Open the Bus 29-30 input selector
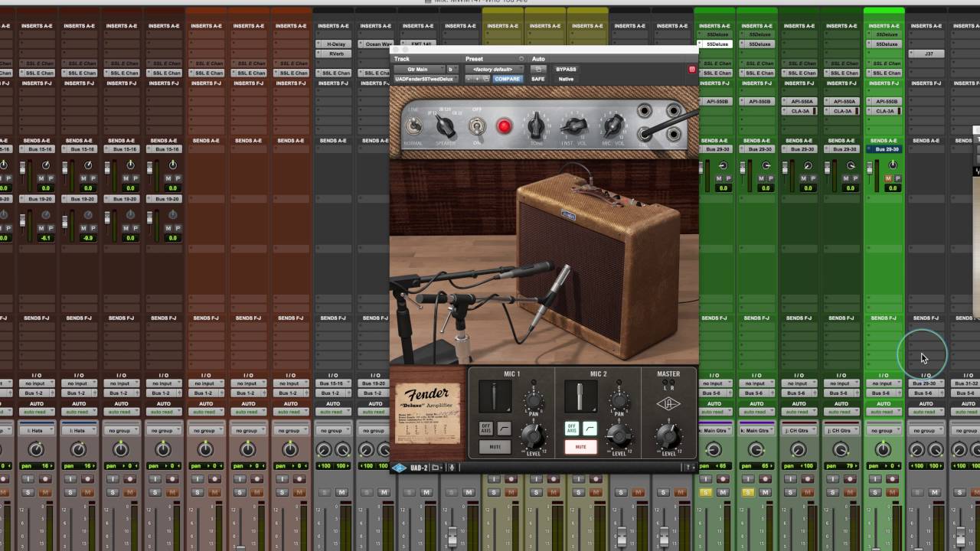This screenshot has height=551, width=980. click(925, 383)
